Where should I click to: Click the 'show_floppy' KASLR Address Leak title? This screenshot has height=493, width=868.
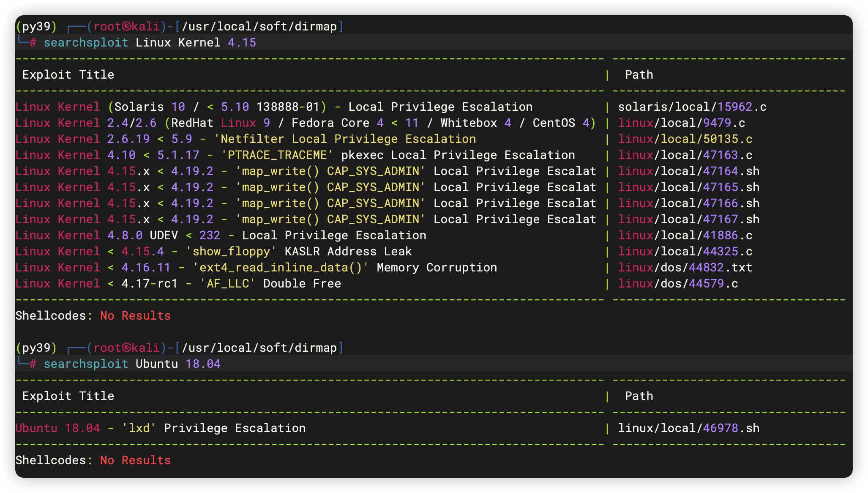(214, 252)
